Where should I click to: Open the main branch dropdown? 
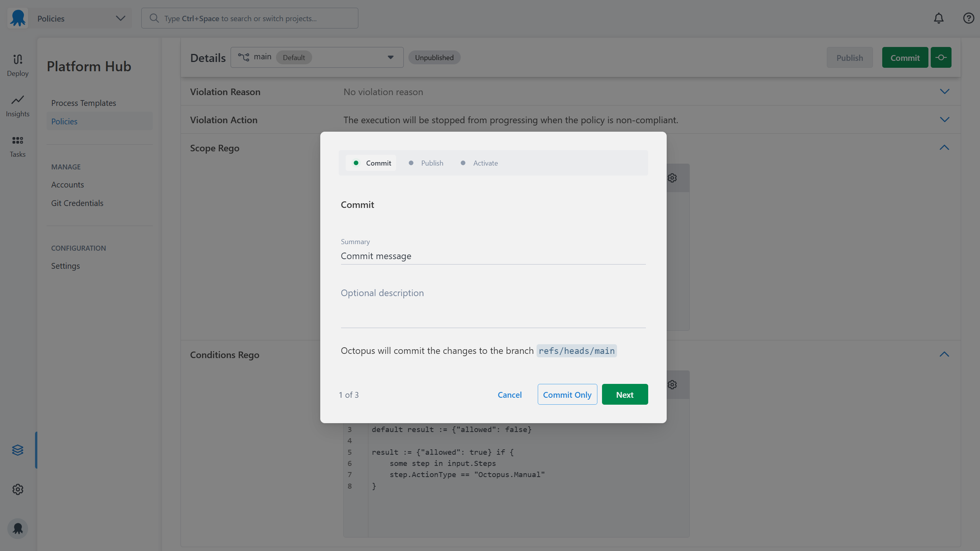point(390,57)
